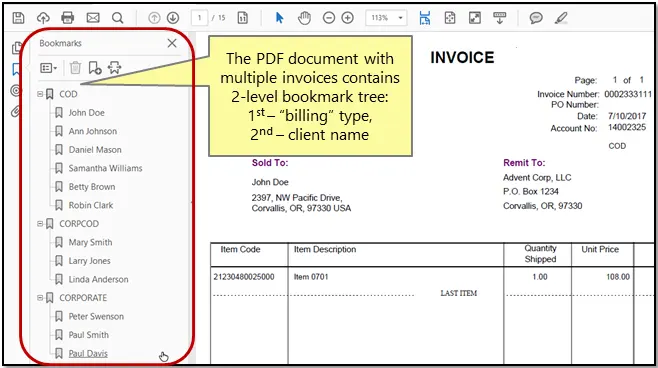The height and width of the screenshot is (368, 658).
Task: Click the Remit To: label
Action: pyautogui.click(x=524, y=163)
